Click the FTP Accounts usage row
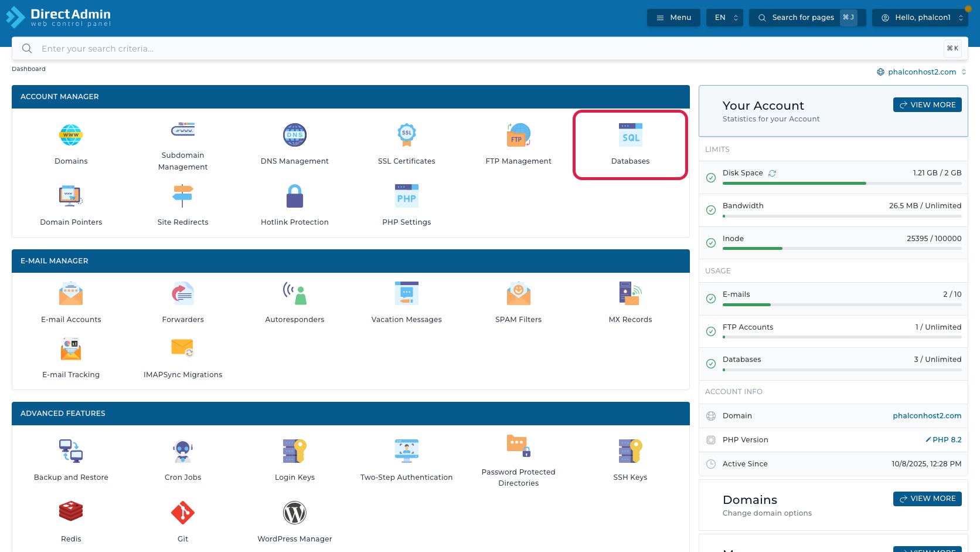980x552 pixels. pos(833,331)
